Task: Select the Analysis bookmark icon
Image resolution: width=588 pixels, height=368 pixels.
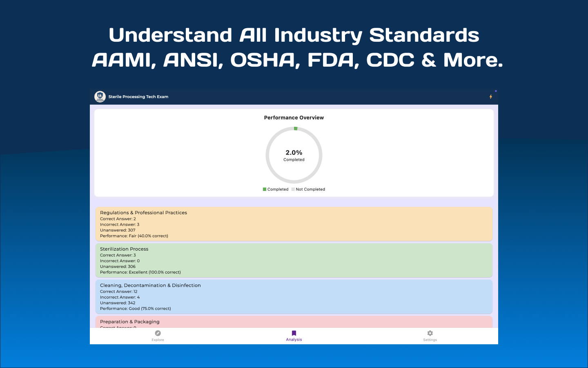Action: coord(294,333)
